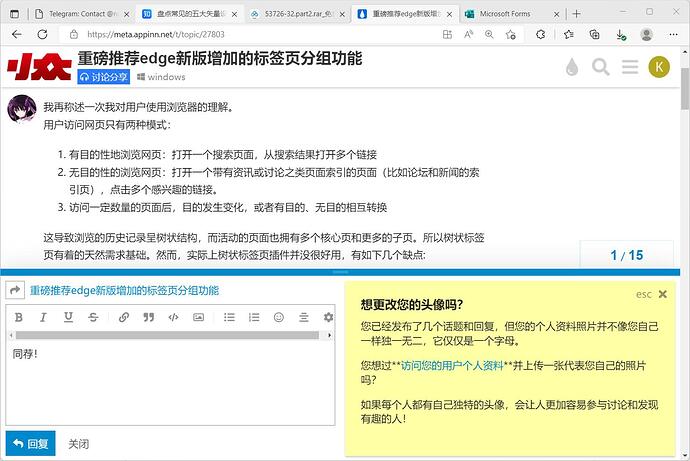Click the reply-target arrow icon in composer
Viewport: 690px width, 461px height.
15,290
